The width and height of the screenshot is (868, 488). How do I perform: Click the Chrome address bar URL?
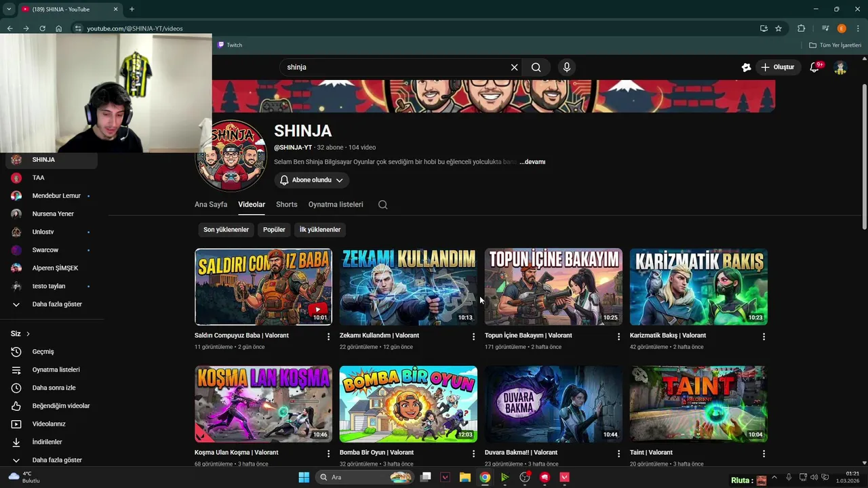click(135, 28)
